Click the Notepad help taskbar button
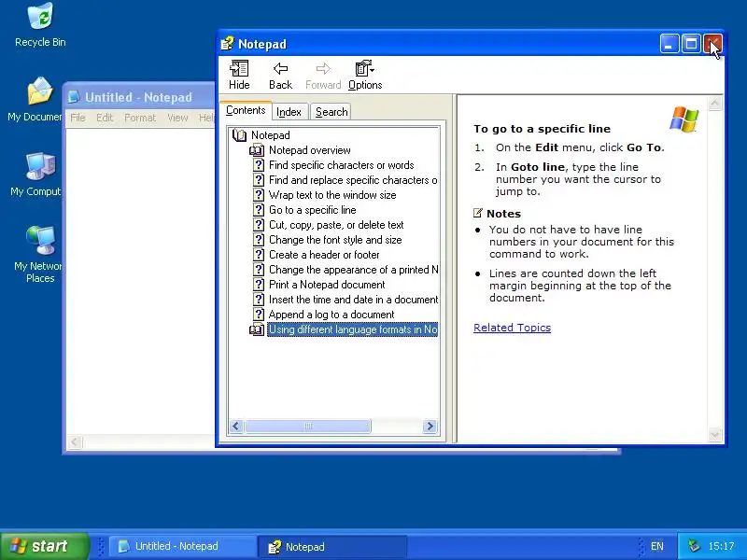 coord(332,547)
